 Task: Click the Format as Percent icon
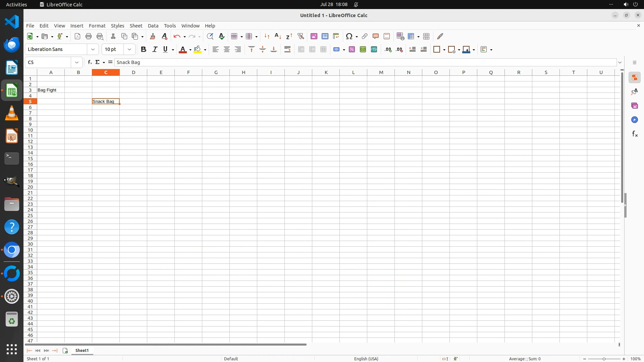[x=352, y=49]
